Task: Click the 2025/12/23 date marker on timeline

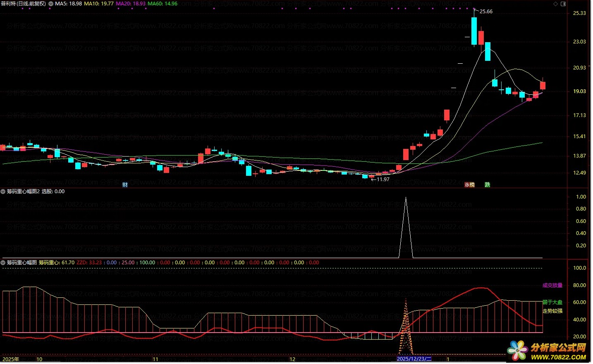Action: click(x=414, y=359)
